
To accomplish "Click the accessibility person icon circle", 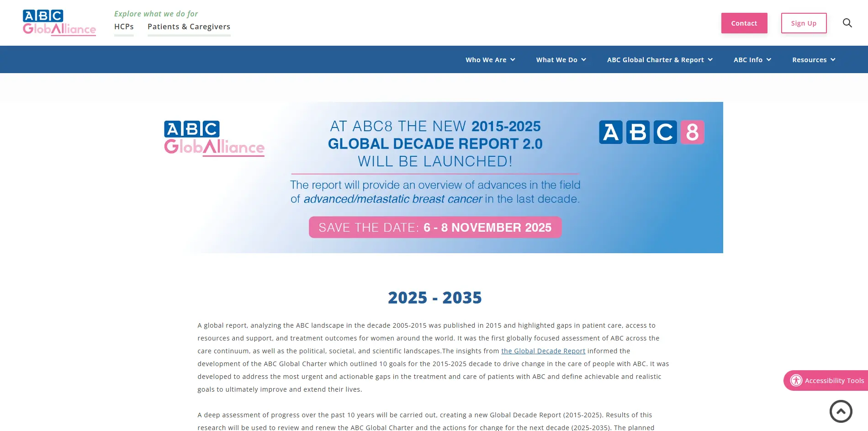I will 795,380.
